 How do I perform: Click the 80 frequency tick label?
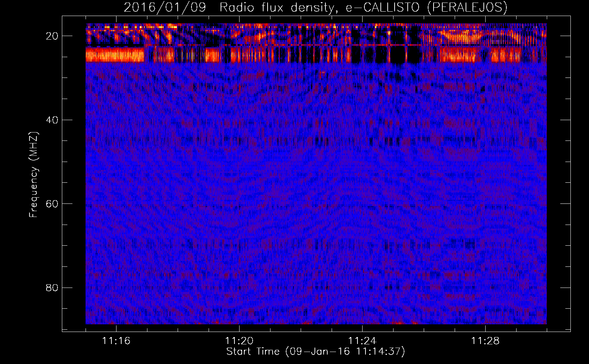click(x=52, y=288)
